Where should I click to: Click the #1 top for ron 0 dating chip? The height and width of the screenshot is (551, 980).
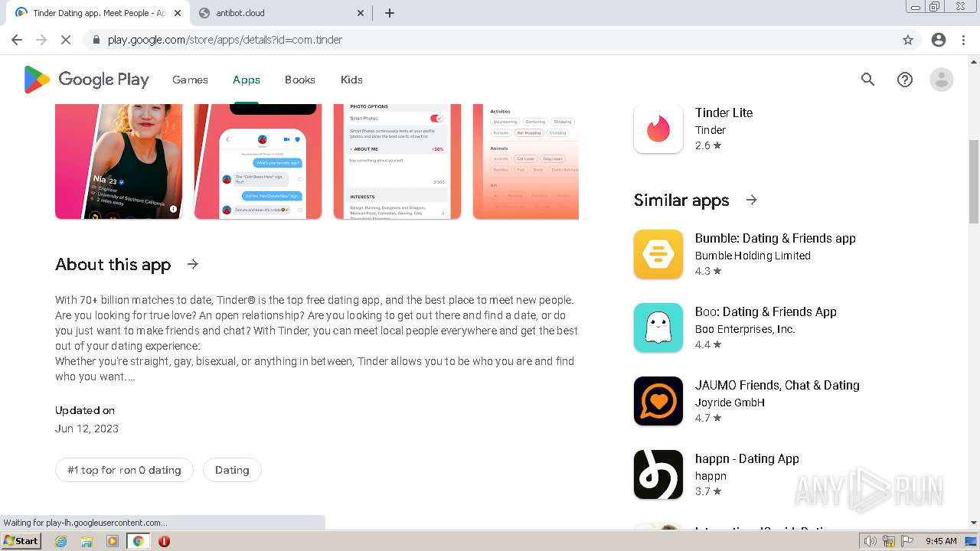point(124,470)
